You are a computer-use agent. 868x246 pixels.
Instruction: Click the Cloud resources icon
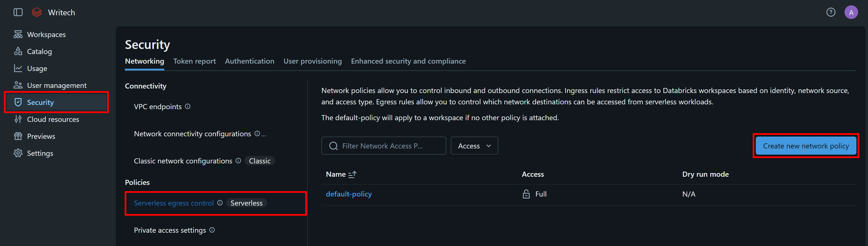click(x=18, y=119)
